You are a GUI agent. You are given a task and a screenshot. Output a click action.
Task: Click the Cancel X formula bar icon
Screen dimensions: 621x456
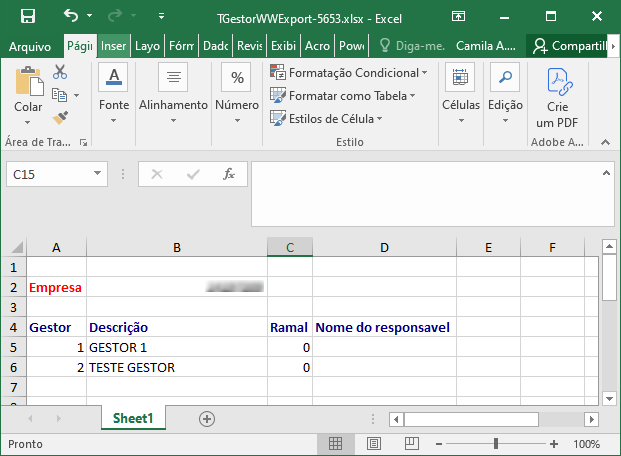point(157,174)
